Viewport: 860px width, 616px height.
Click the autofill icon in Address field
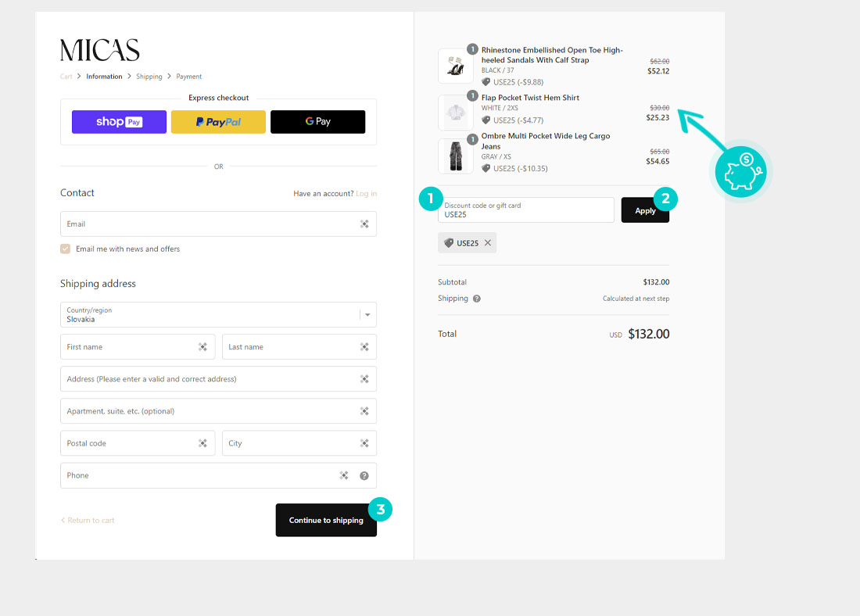click(x=364, y=379)
